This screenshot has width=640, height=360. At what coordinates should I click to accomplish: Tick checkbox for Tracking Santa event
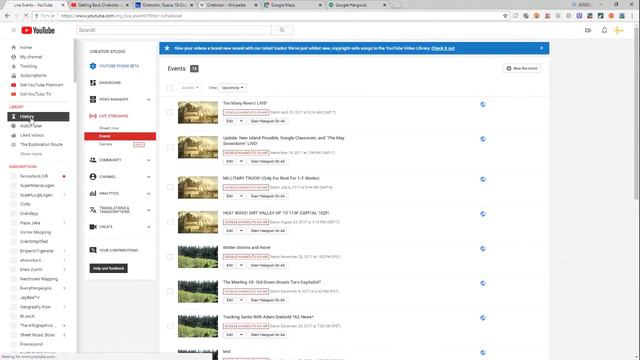click(170, 326)
